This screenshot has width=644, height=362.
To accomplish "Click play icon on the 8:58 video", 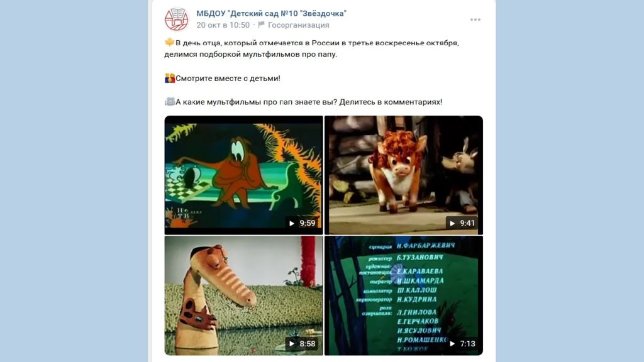I will [x=292, y=344].
